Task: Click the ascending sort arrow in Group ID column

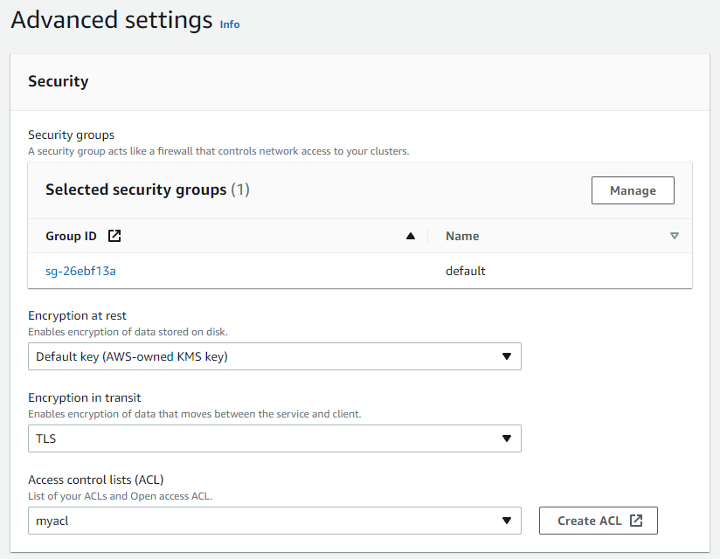Action: pos(410,236)
